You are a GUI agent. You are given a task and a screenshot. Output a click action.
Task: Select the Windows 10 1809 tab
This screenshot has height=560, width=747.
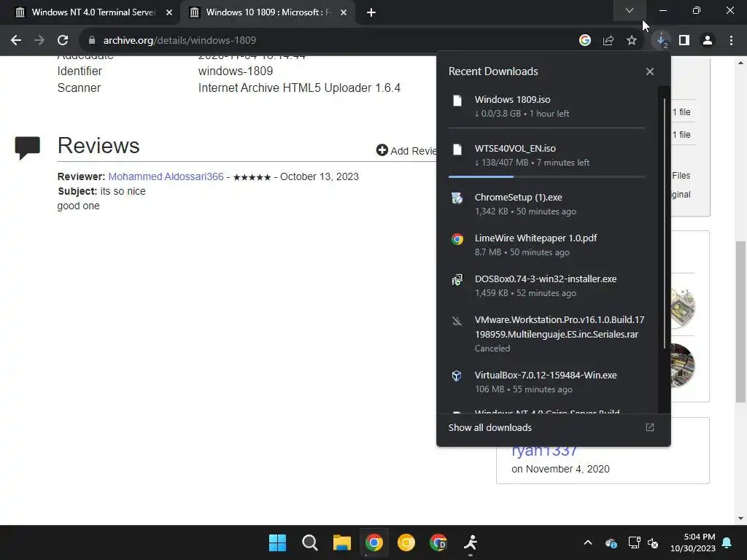click(x=268, y=12)
